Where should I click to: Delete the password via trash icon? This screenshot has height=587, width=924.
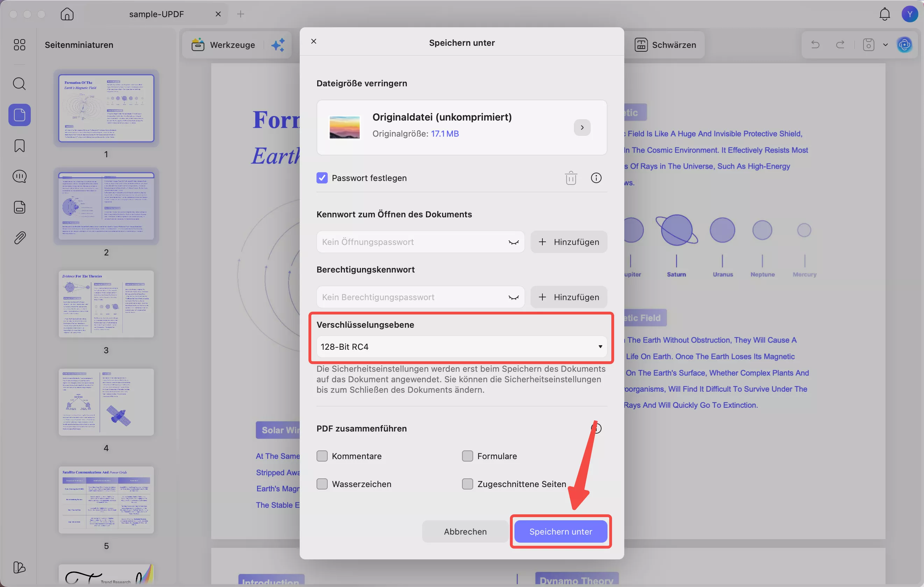[x=571, y=177]
